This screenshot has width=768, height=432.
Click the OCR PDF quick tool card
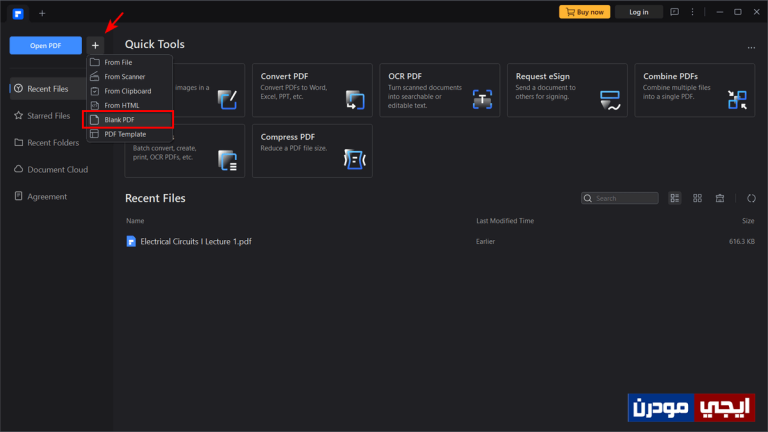(x=439, y=90)
